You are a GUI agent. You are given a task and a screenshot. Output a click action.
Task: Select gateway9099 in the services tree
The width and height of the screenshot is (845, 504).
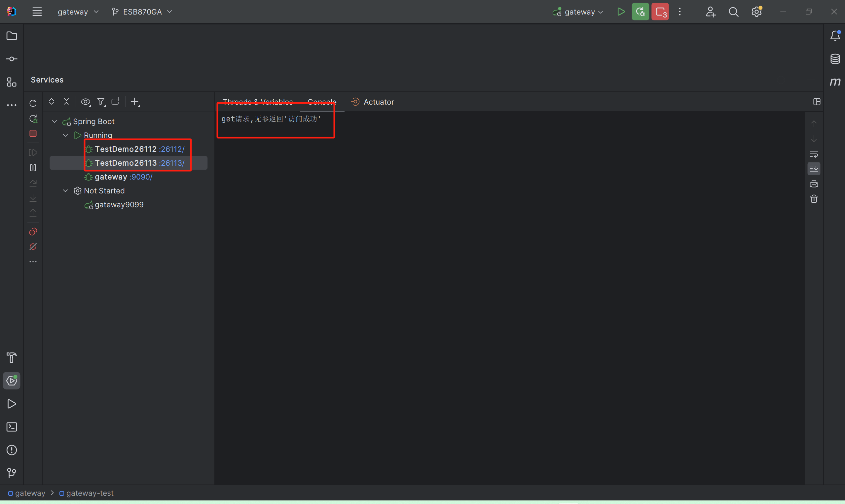pyautogui.click(x=119, y=205)
